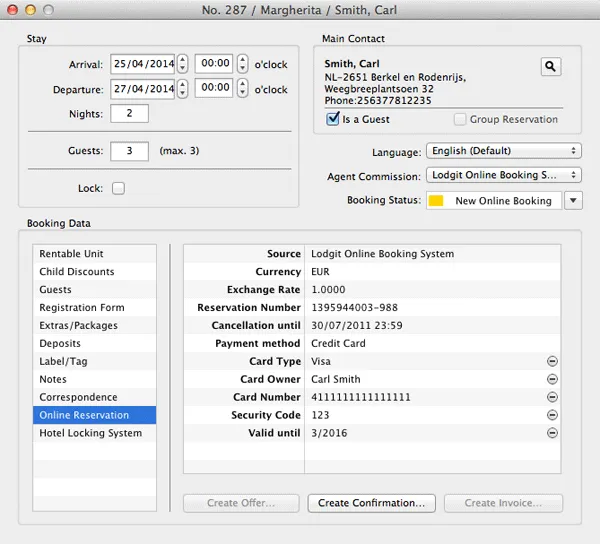Click the Departure time stepper
This screenshot has height=544, width=600.
coord(242,88)
